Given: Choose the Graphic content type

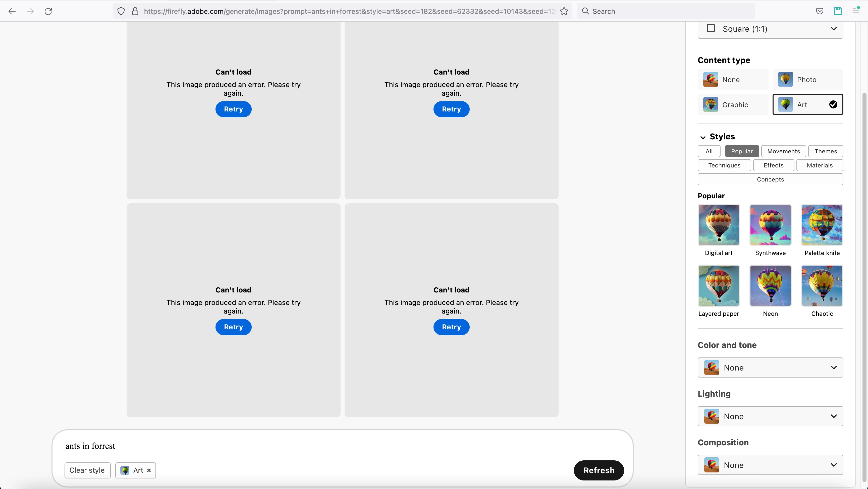Looking at the screenshot, I should (733, 105).
